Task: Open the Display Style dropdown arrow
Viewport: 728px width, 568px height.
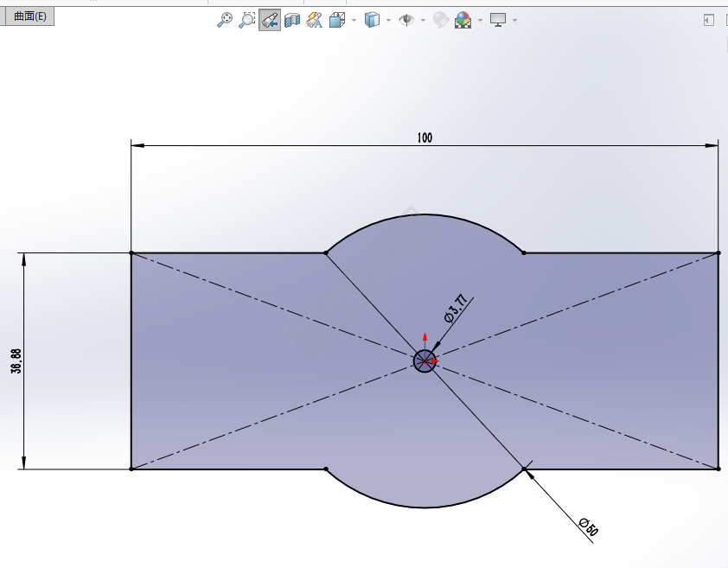Action: (387, 20)
